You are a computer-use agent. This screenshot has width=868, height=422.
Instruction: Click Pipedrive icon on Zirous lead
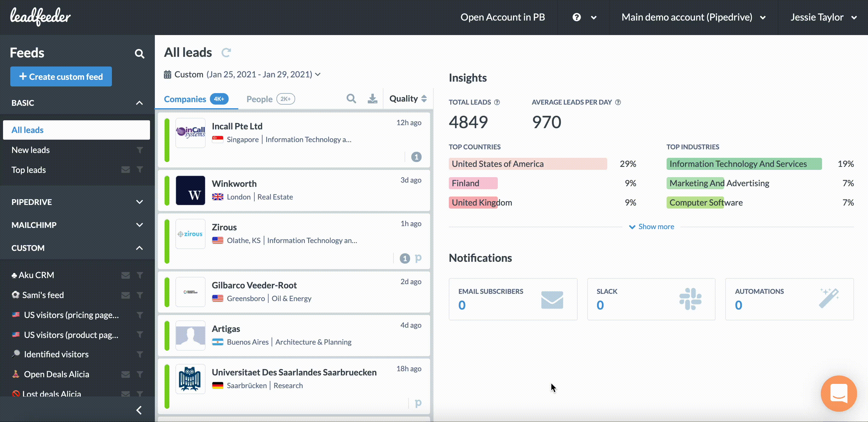click(x=418, y=258)
